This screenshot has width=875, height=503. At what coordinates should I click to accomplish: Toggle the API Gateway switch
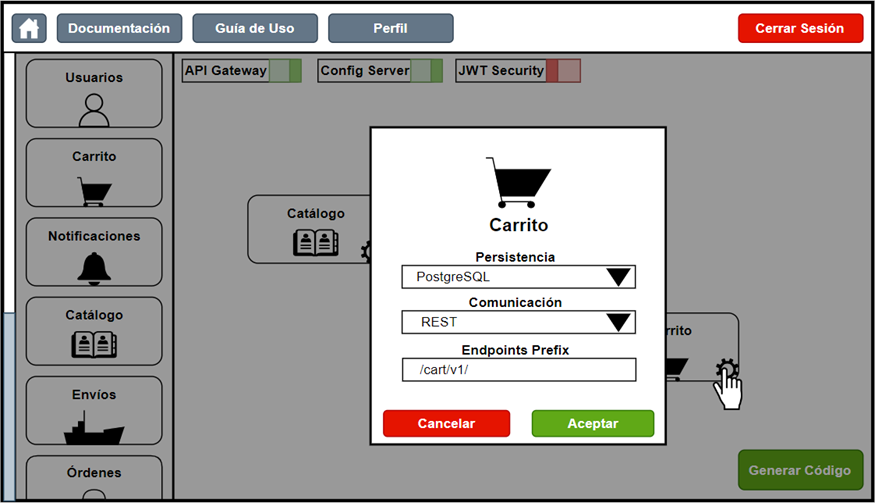(x=285, y=71)
